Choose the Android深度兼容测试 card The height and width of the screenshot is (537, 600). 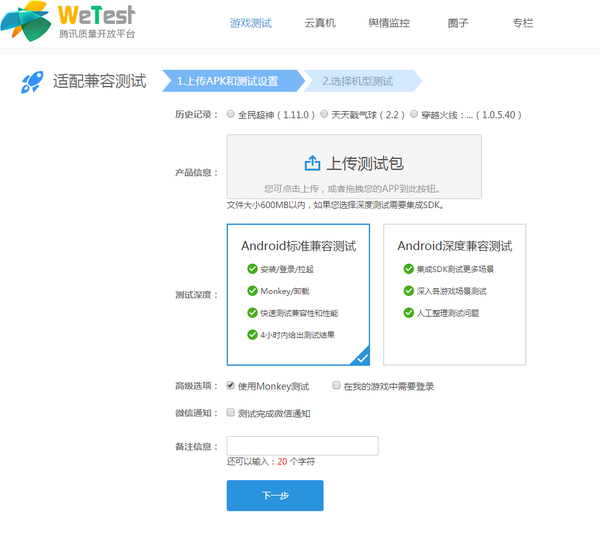click(455, 295)
